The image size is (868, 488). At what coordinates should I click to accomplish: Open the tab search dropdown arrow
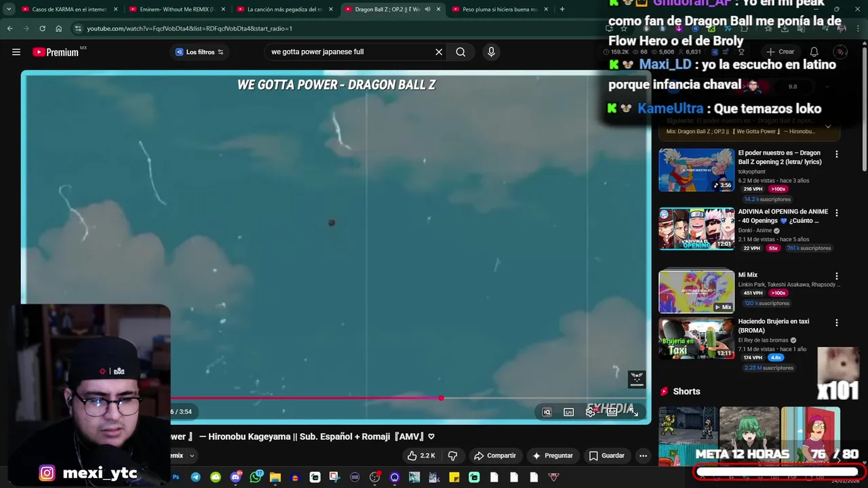(x=9, y=9)
